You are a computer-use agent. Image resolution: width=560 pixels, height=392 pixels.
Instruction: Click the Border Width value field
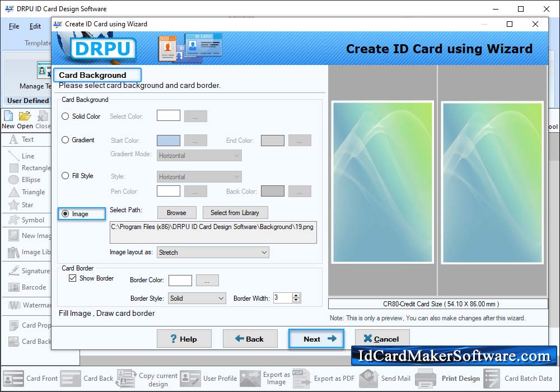click(x=283, y=298)
